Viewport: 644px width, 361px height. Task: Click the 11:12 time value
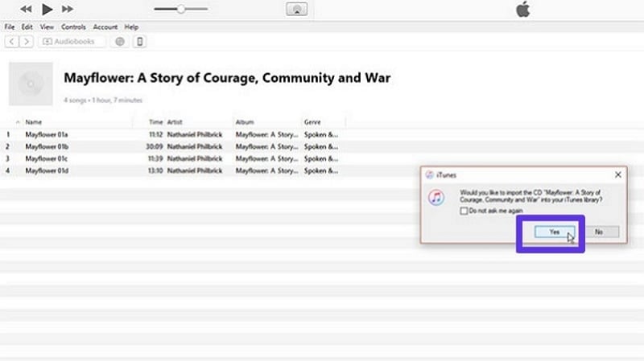click(155, 134)
